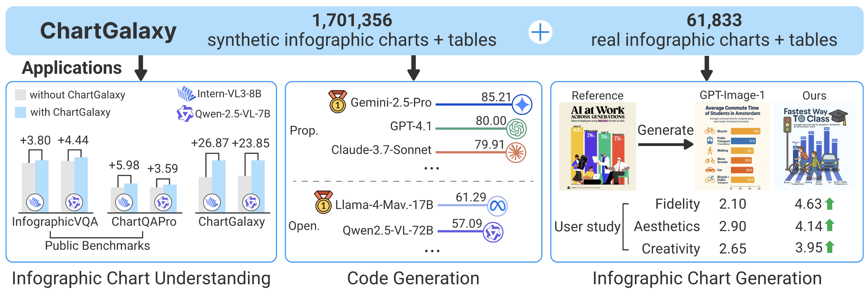Image resolution: width=868 pixels, height=294 pixels.
Task: Click the gold medal beside Llama-4-Mav.-17B
Action: [x=323, y=202]
